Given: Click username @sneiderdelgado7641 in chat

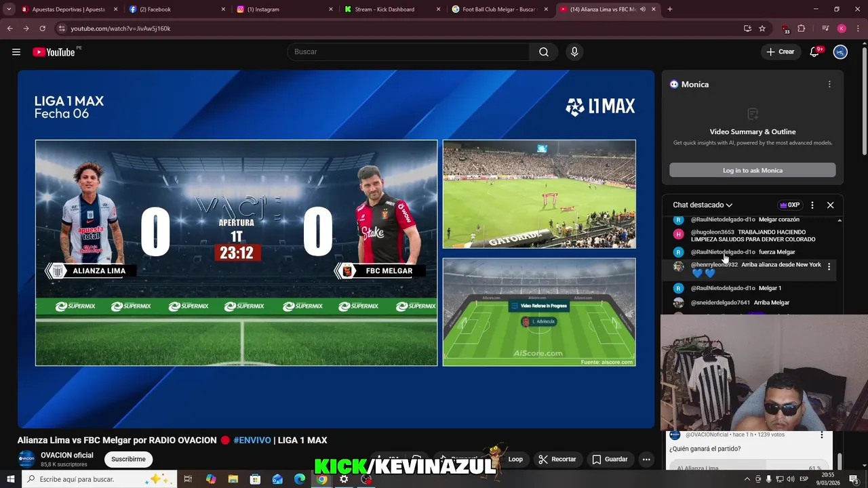Looking at the screenshot, I should (x=720, y=303).
